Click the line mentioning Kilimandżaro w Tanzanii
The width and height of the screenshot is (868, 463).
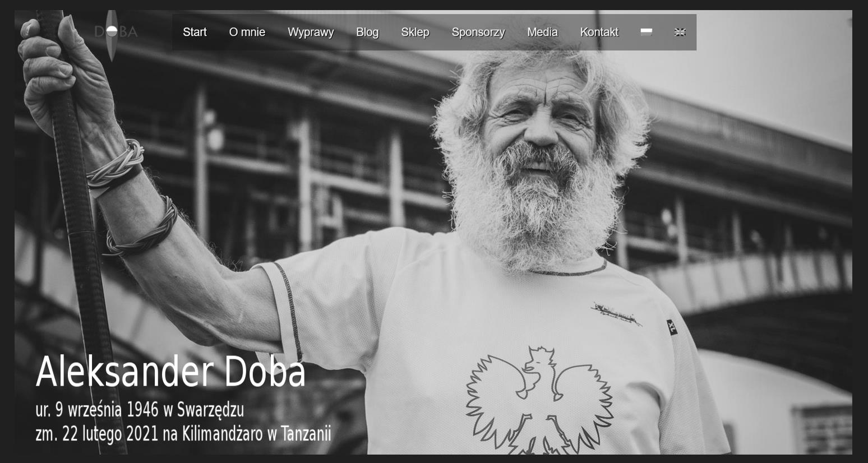click(x=183, y=434)
